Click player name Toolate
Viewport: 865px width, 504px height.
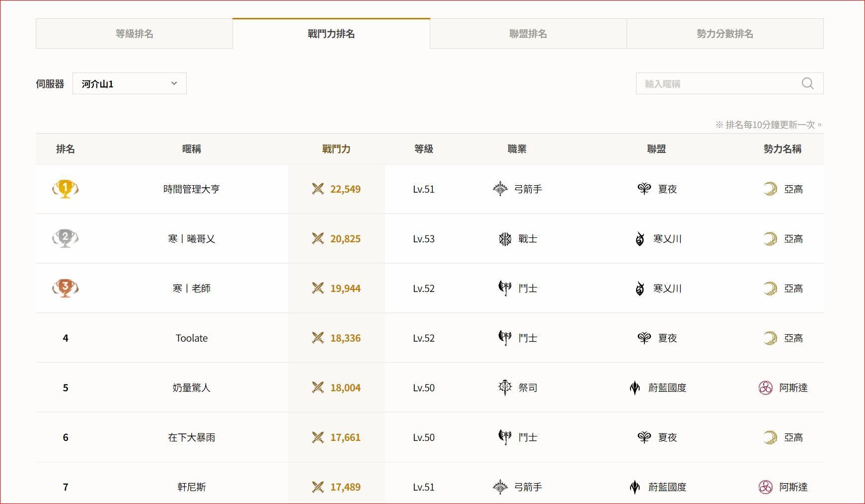[x=192, y=338]
